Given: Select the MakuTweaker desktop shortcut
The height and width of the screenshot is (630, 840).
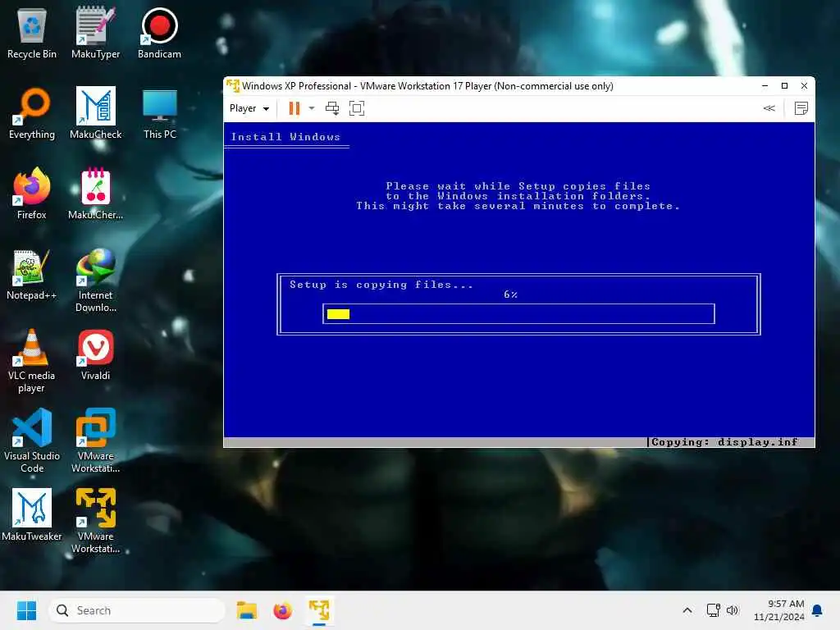Looking at the screenshot, I should [32, 515].
